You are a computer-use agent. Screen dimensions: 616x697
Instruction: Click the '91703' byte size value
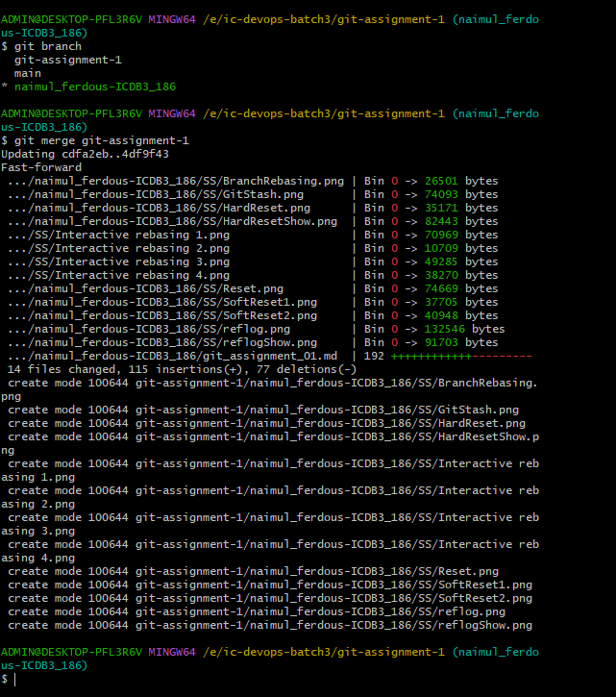[x=441, y=342]
